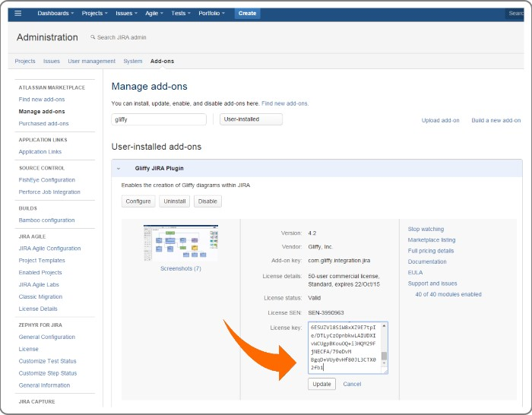Open Perforce Job Integration link
Viewport: 532px width, 415px height.
point(49,192)
